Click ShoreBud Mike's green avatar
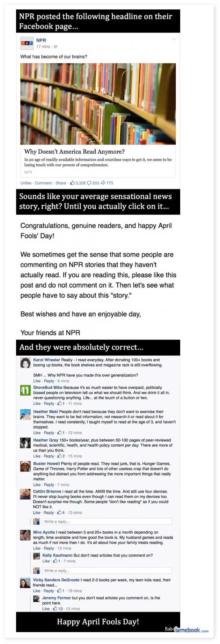The image size is (220, 644). point(25,390)
